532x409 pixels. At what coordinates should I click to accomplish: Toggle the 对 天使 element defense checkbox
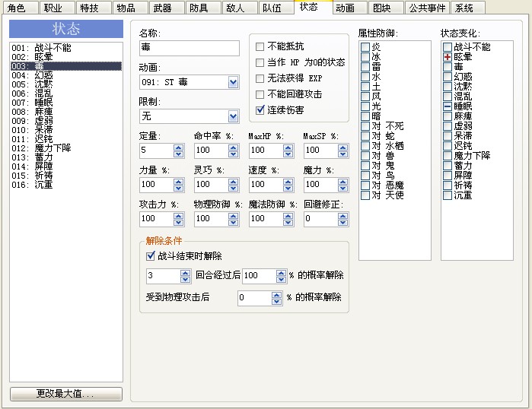tap(365, 195)
